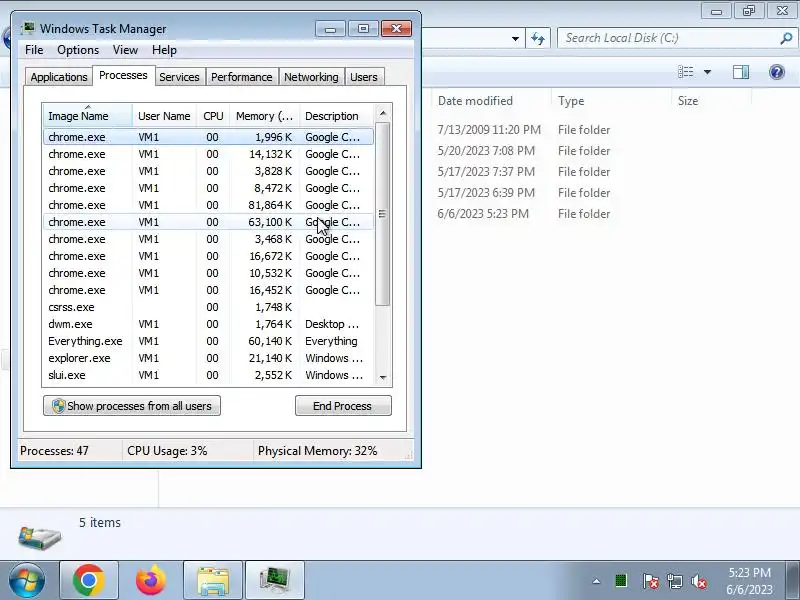Select the Processes tab
This screenshot has height=600, width=800.
[123, 75]
